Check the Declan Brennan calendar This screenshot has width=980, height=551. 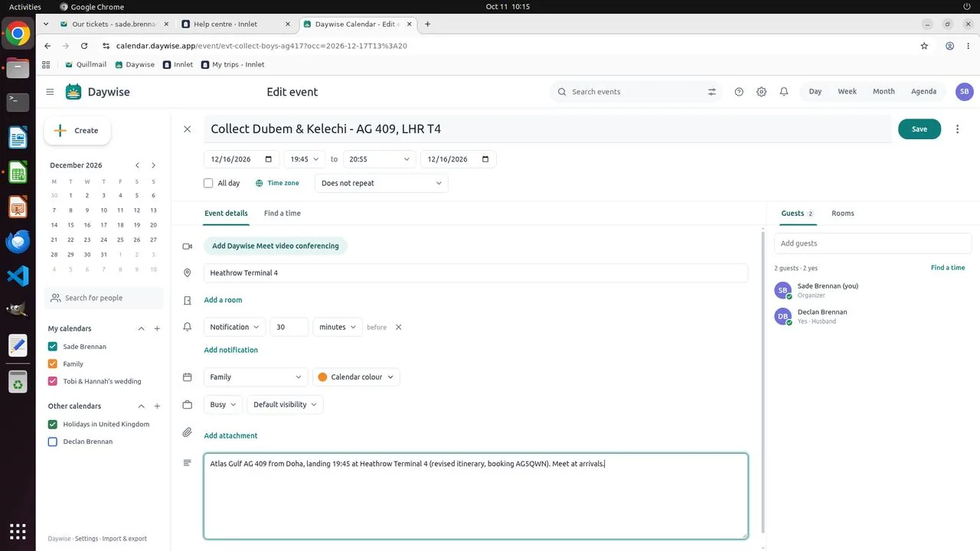(53, 442)
